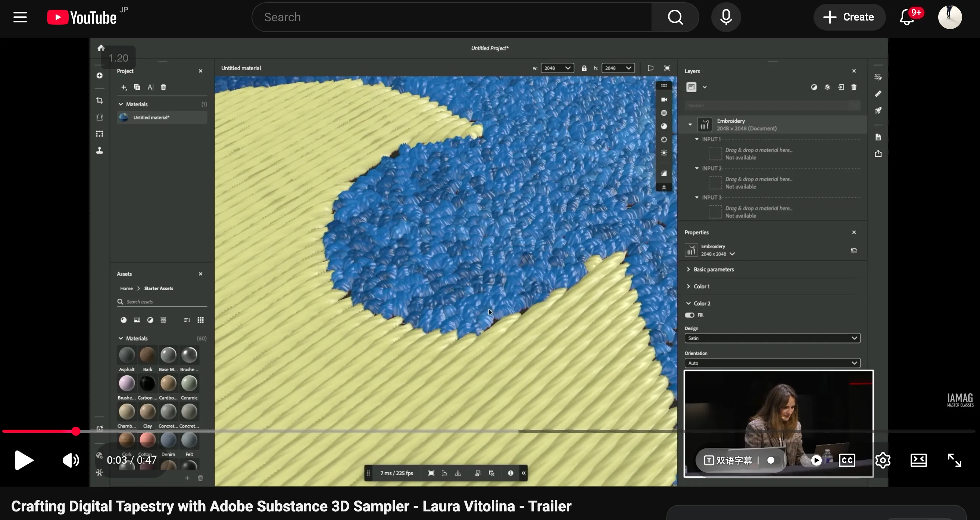This screenshot has width=980, height=520.
Task: Click the viewport camera icon
Action: [664, 99]
